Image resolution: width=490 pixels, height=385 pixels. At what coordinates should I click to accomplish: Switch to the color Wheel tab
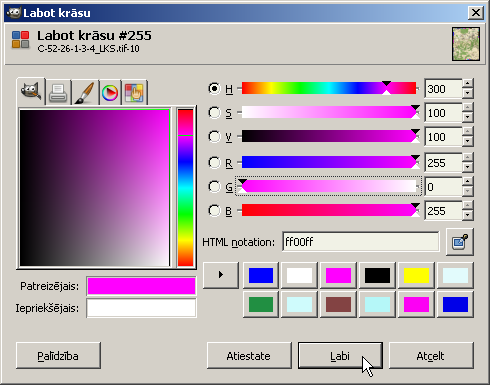(x=110, y=92)
